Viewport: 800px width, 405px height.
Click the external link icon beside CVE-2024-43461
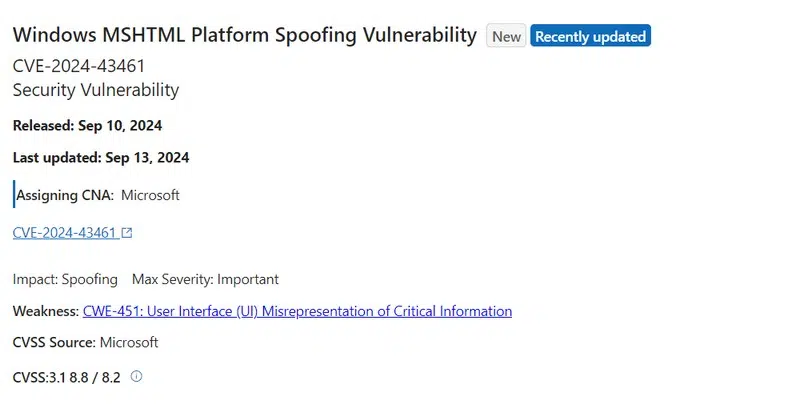(127, 233)
